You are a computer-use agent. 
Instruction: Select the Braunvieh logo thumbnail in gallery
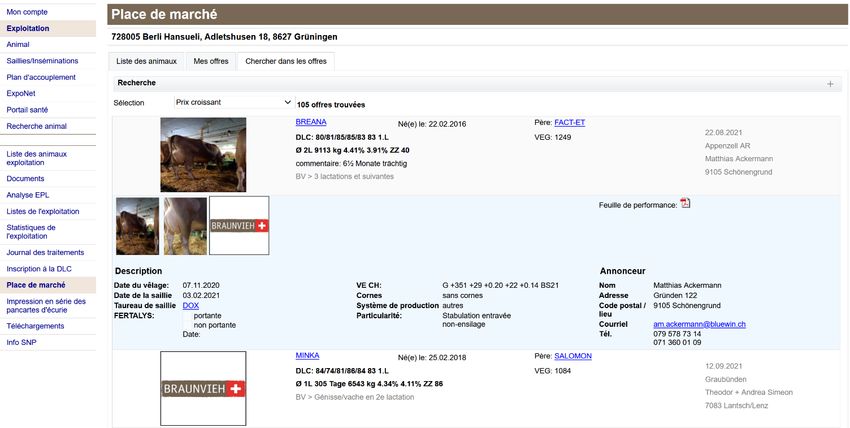tap(239, 225)
